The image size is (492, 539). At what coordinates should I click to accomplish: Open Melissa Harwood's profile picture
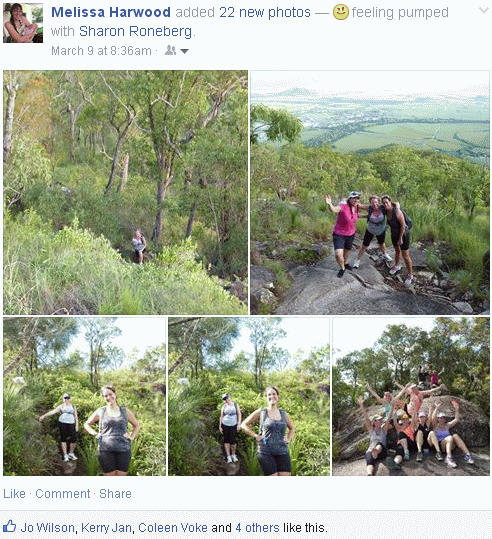pyautogui.click(x=23, y=23)
